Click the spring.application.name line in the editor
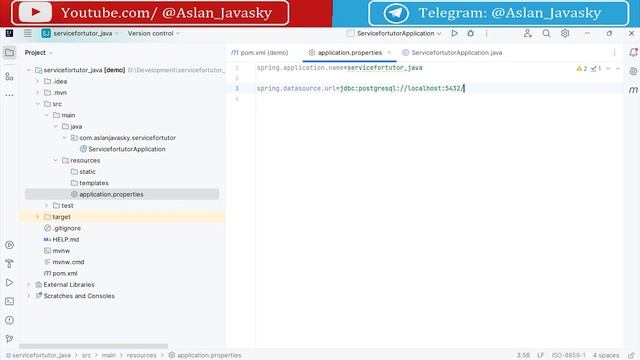 (x=340, y=68)
